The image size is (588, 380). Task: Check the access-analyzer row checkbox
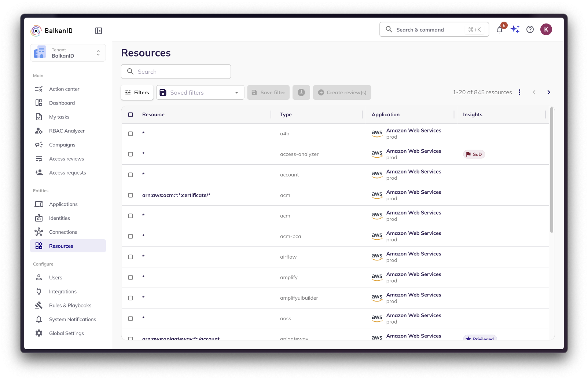[x=131, y=154]
